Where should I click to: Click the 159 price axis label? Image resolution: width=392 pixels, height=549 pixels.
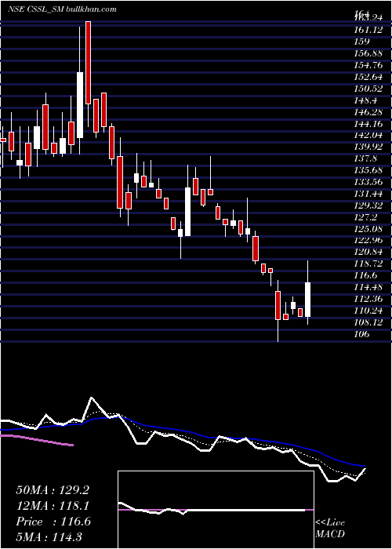coord(362,42)
